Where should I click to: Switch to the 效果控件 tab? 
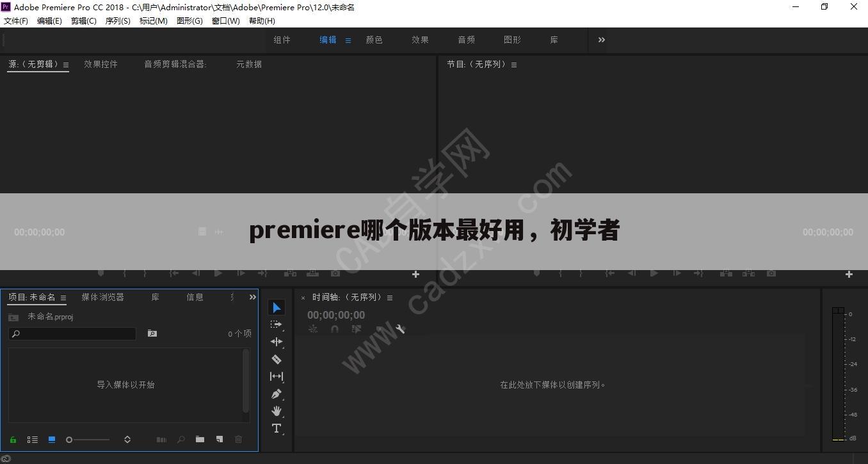[101, 64]
